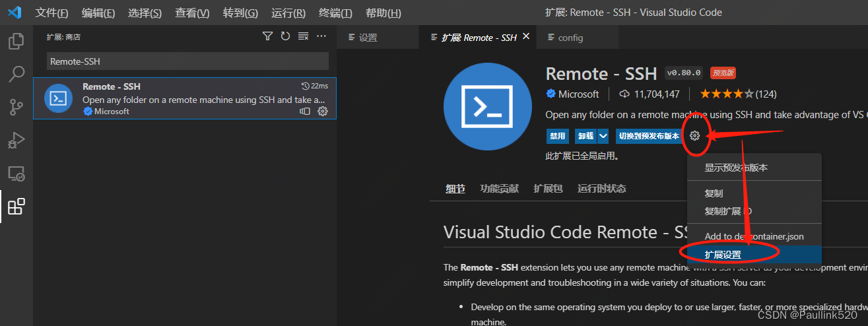Click the install count 11,704,147
This screenshot has width=868, height=326.
pyautogui.click(x=649, y=94)
